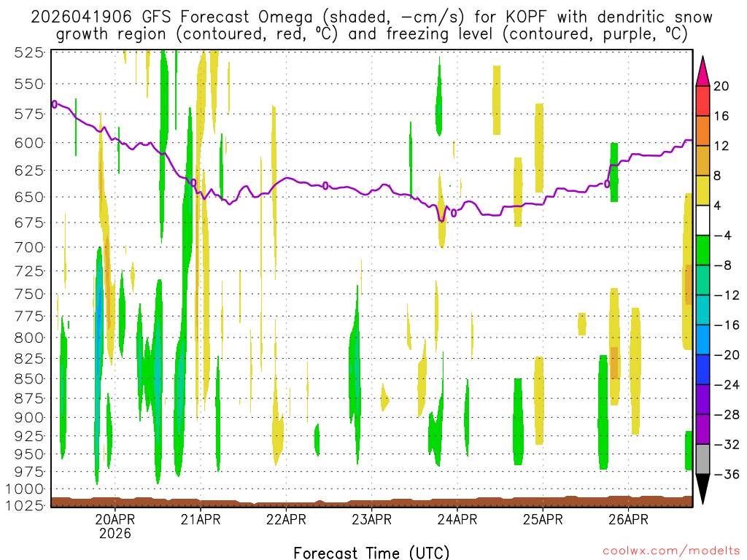
Task: Click the purple colorbar swatch between -28 and -32
Action: click(703, 430)
